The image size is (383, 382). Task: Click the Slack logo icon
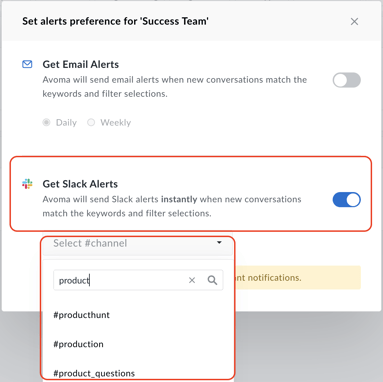27,184
